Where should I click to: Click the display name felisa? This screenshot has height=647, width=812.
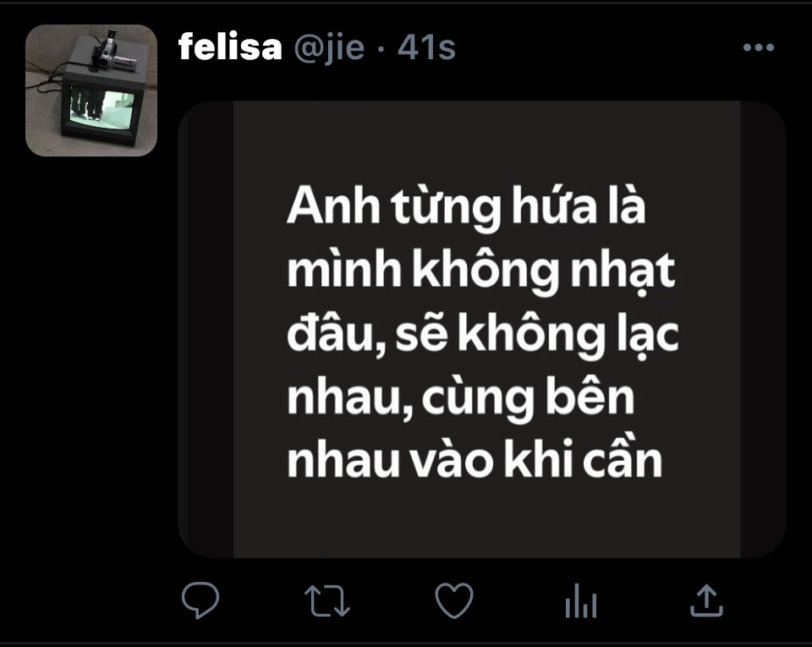[x=230, y=47]
